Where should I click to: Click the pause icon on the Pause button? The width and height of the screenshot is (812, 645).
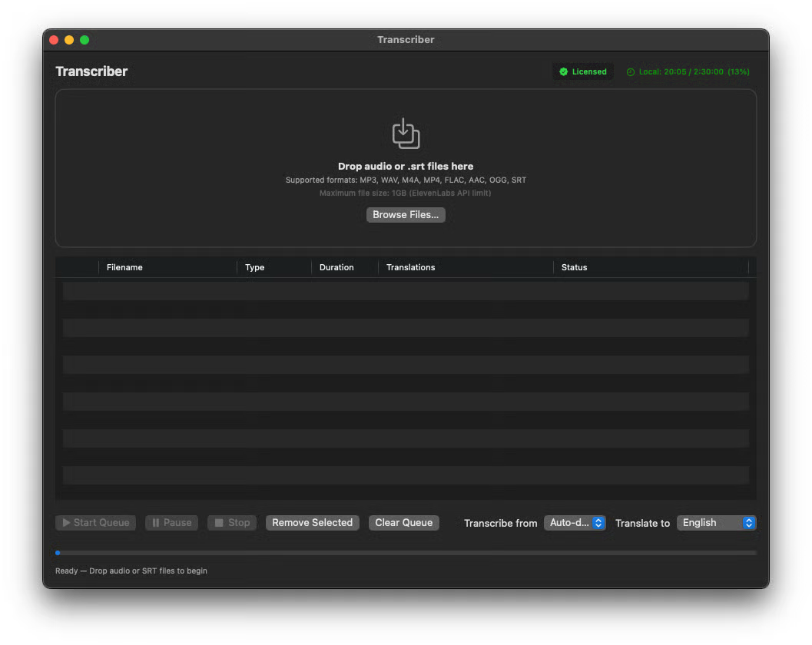[157, 522]
